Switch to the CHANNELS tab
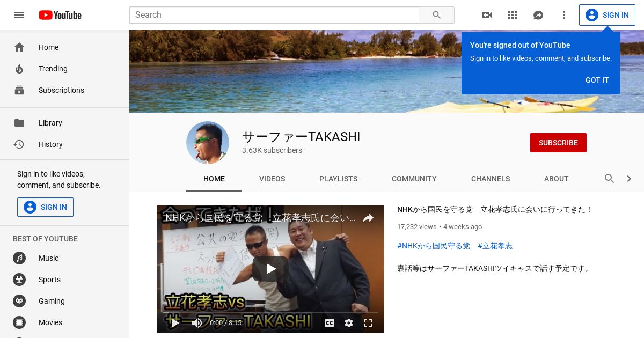The width and height of the screenshot is (644, 338). tap(491, 179)
